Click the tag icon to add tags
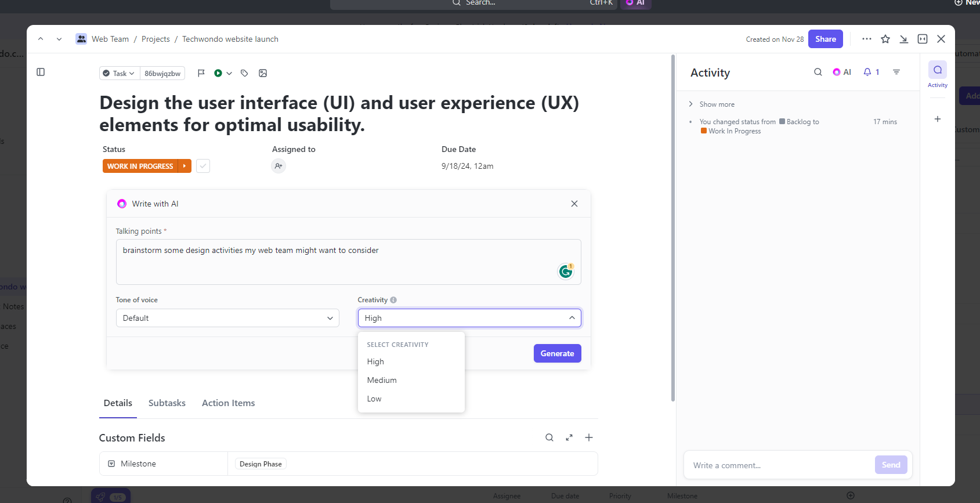 click(244, 73)
